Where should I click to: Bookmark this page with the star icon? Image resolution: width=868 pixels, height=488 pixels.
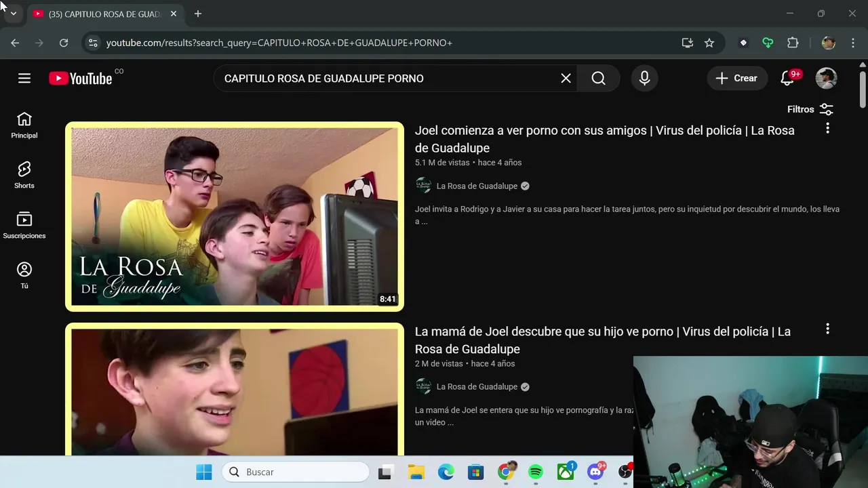click(x=709, y=43)
